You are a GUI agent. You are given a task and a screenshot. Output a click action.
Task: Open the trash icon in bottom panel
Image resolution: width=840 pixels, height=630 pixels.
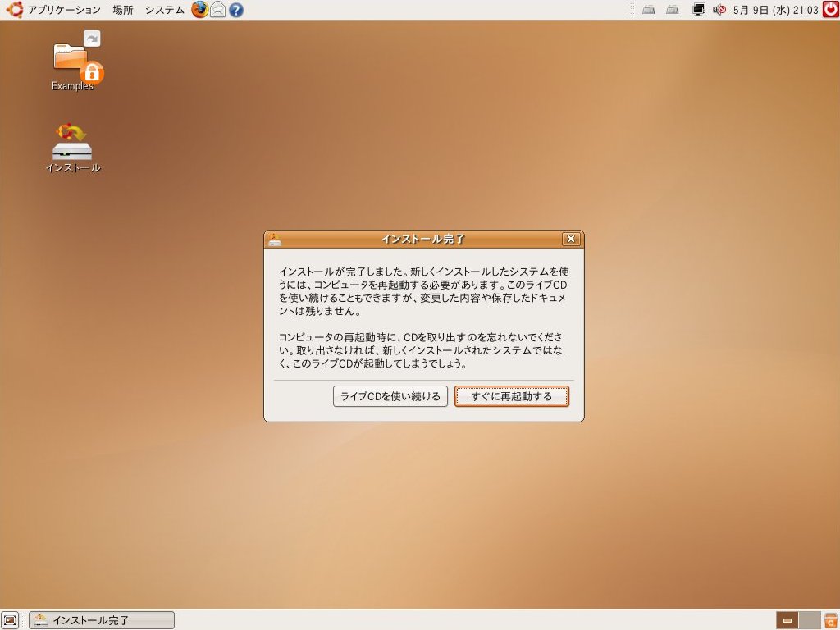point(830,620)
